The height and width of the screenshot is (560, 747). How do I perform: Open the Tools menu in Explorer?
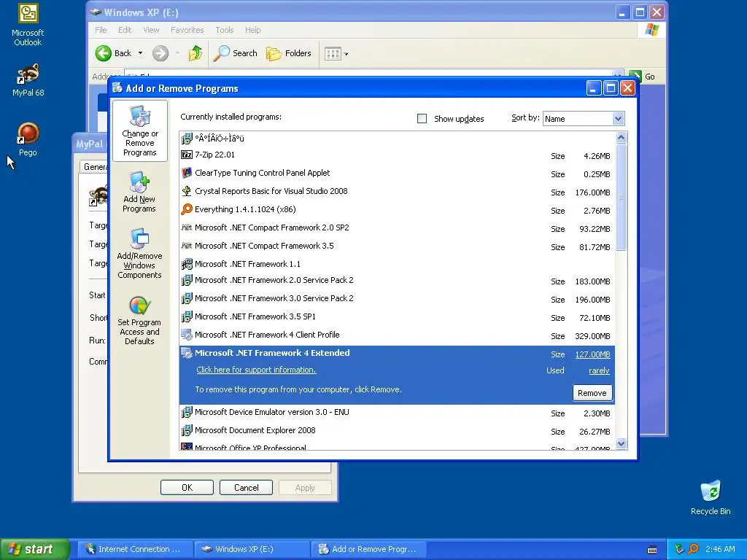click(x=225, y=30)
